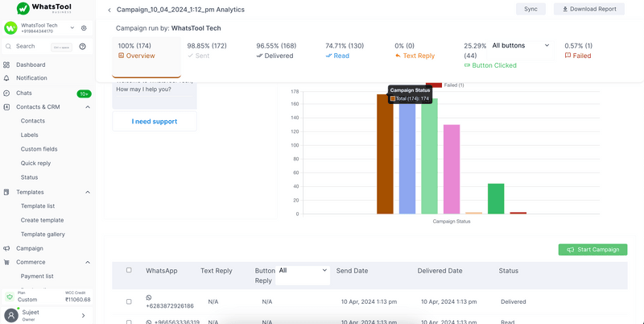This screenshot has width=644, height=324.
Task: Open the All buttons dropdown
Action: (520, 46)
